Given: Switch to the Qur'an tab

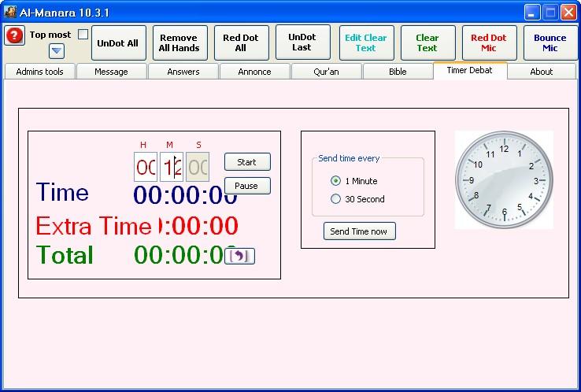Looking at the screenshot, I should pos(326,72).
